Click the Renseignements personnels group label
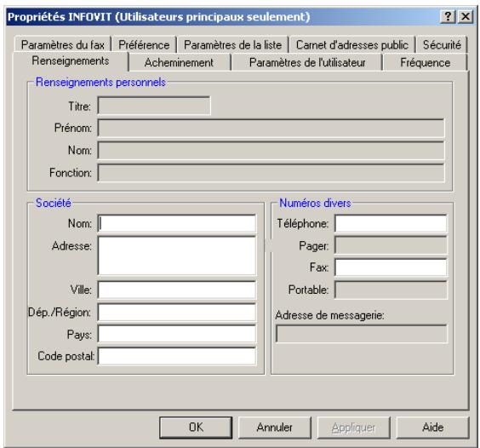 100,82
